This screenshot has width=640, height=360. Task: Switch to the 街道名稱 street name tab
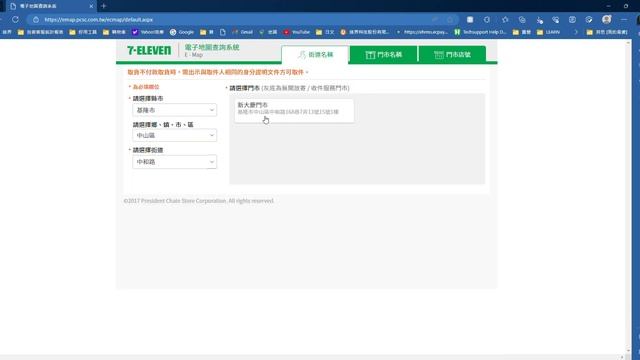pyautogui.click(x=315, y=55)
